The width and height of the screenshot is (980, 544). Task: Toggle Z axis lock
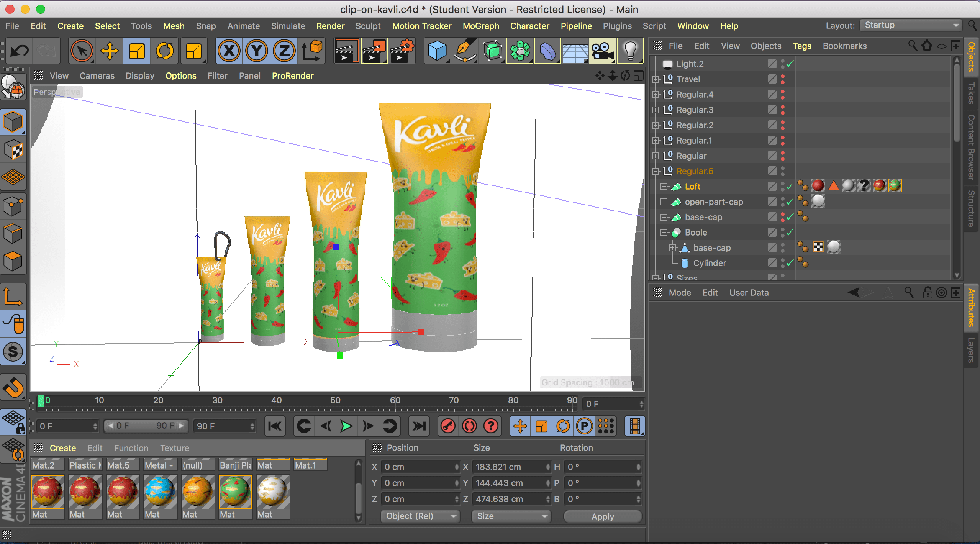(x=284, y=51)
